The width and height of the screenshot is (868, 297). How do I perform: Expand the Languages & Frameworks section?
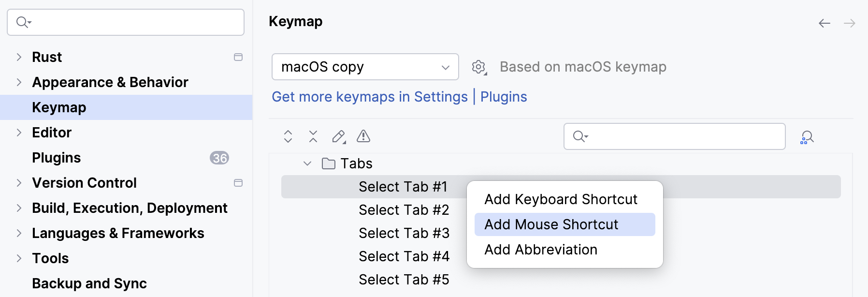click(x=19, y=233)
